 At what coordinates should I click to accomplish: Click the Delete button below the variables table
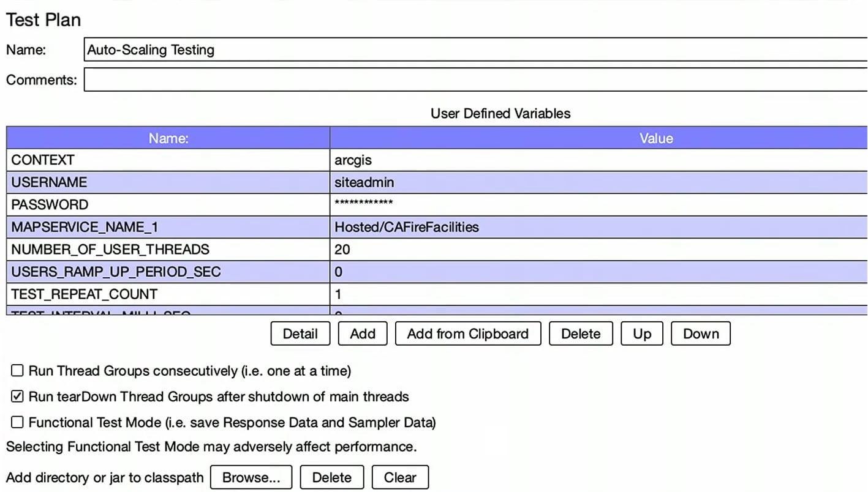tap(579, 334)
